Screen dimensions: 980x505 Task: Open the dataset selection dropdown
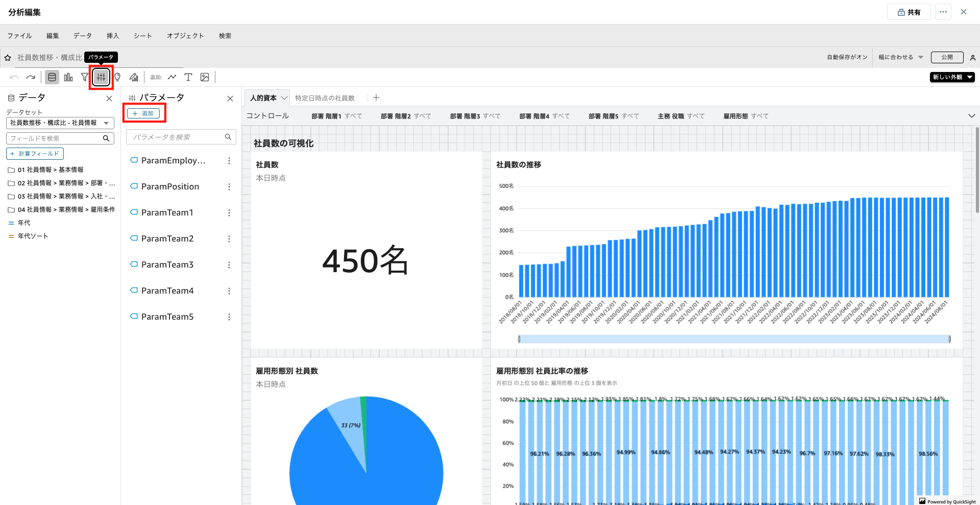pyautogui.click(x=60, y=123)
